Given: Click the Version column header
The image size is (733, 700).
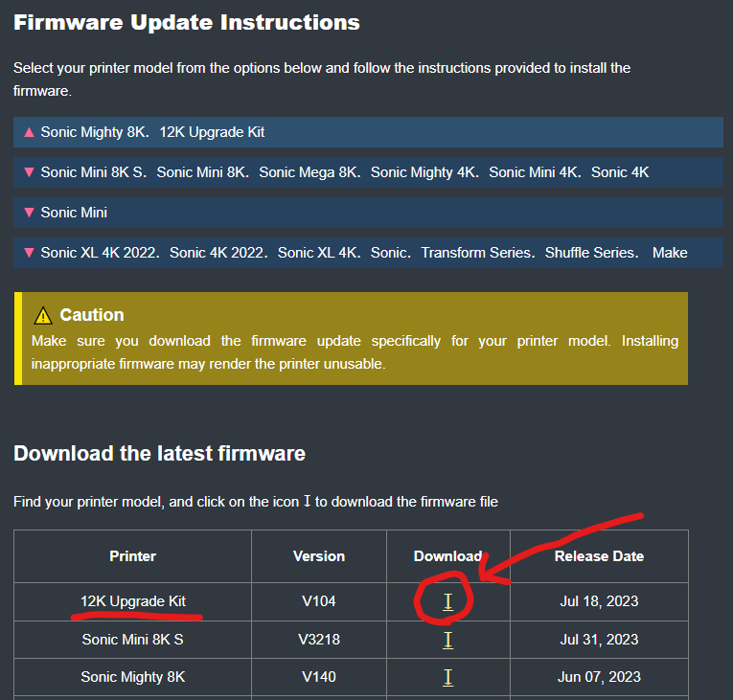Looking at the screenshot, I should pyautogui.click(x=319, y=556).
